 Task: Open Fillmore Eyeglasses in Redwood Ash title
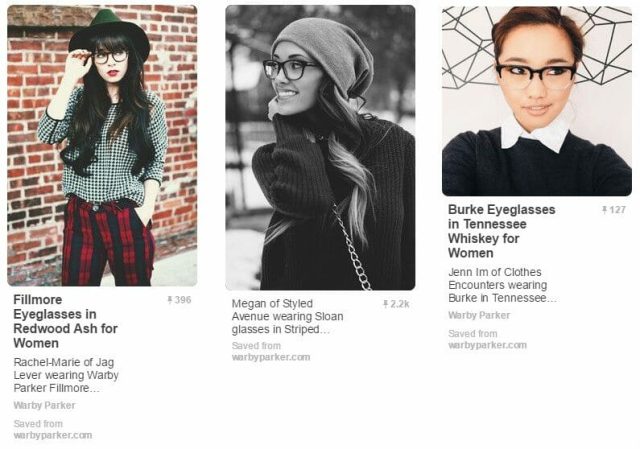tap(65, 321)
